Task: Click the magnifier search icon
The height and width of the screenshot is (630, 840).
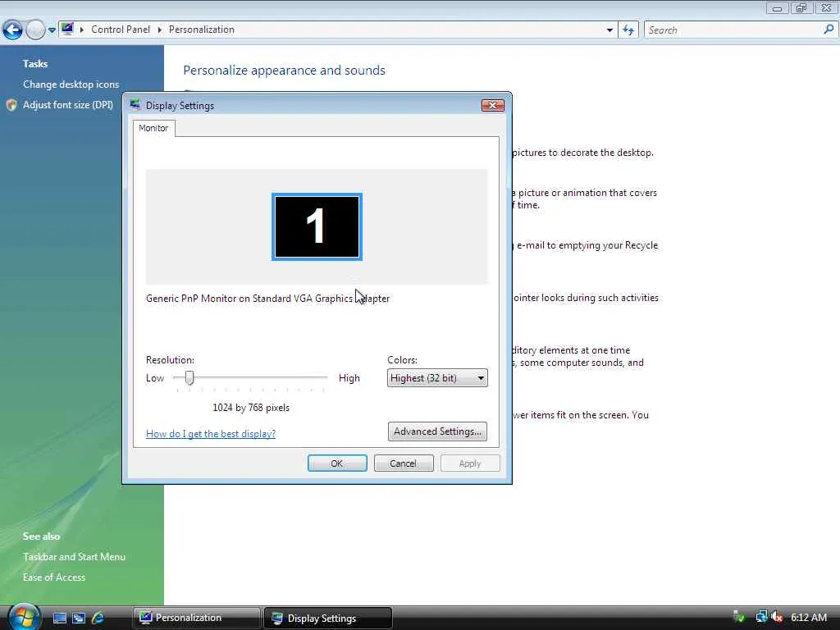Action: (829, 30)
